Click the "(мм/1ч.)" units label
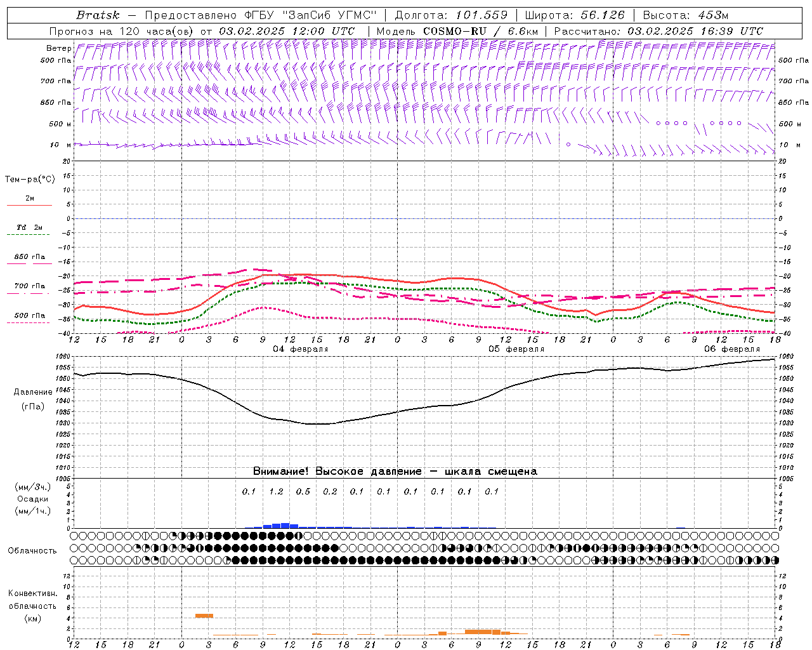Viewport: 812px width, 650px height. point(32,511)
